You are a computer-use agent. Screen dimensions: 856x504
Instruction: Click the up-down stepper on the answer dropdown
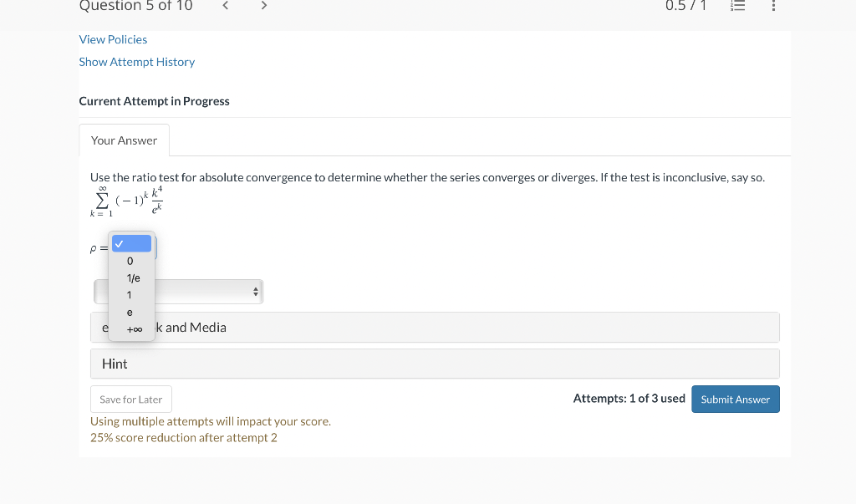click(255, 291)
